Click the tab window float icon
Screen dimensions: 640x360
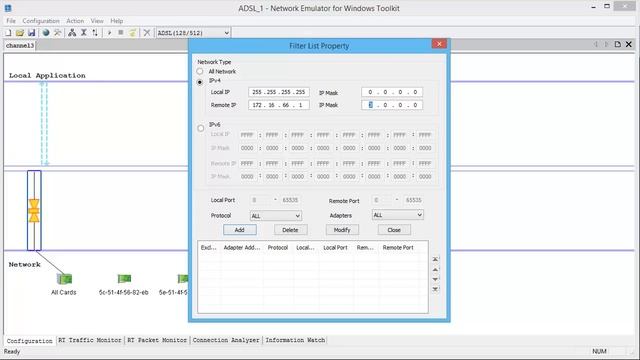(618, 44)
